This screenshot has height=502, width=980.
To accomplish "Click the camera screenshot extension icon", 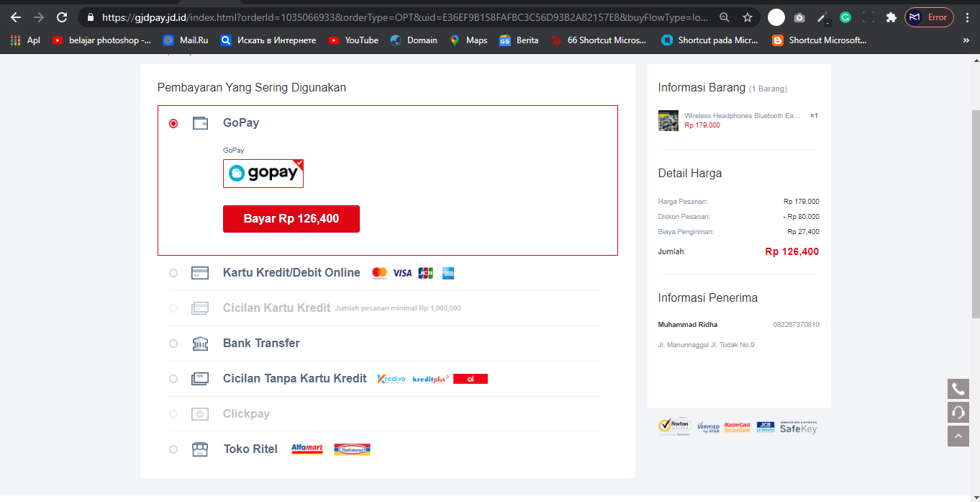I will (x=799, y=17).
